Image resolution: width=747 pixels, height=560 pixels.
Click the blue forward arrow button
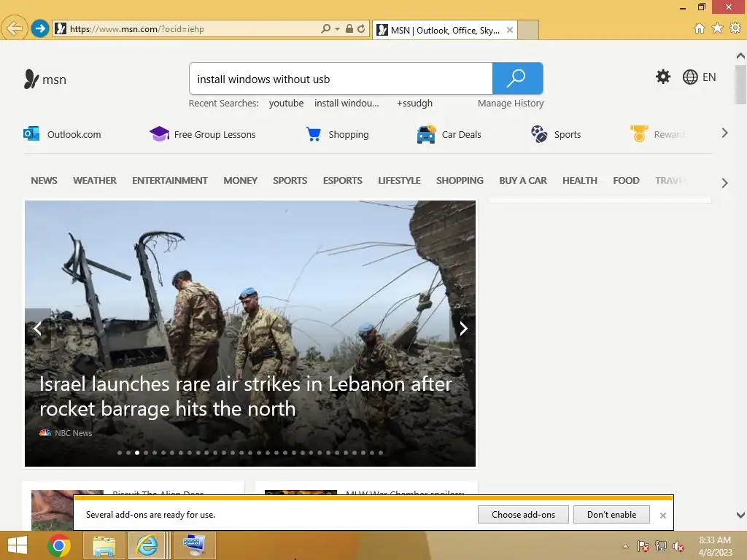click(40, 28)
